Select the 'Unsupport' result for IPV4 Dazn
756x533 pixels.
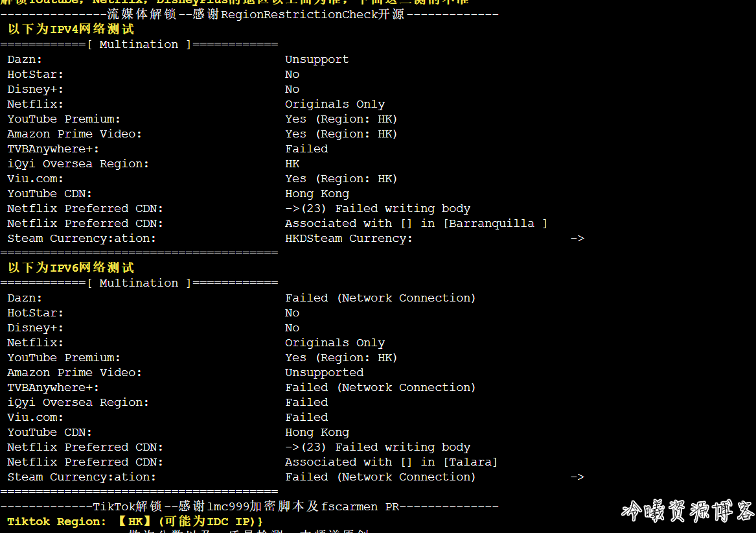tap(317, 60)
